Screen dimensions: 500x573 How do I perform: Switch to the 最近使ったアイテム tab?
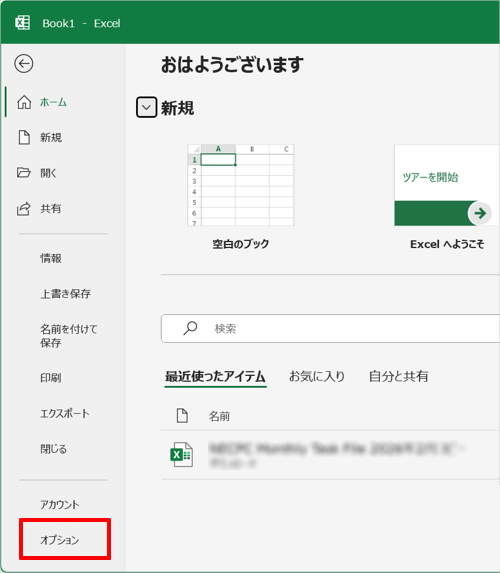click(x=215, y=376)
